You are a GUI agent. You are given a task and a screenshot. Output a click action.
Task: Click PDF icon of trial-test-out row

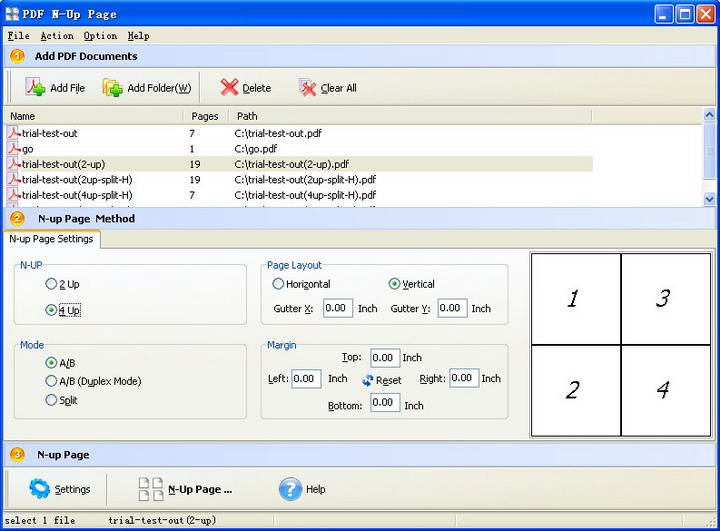[14, 133]
